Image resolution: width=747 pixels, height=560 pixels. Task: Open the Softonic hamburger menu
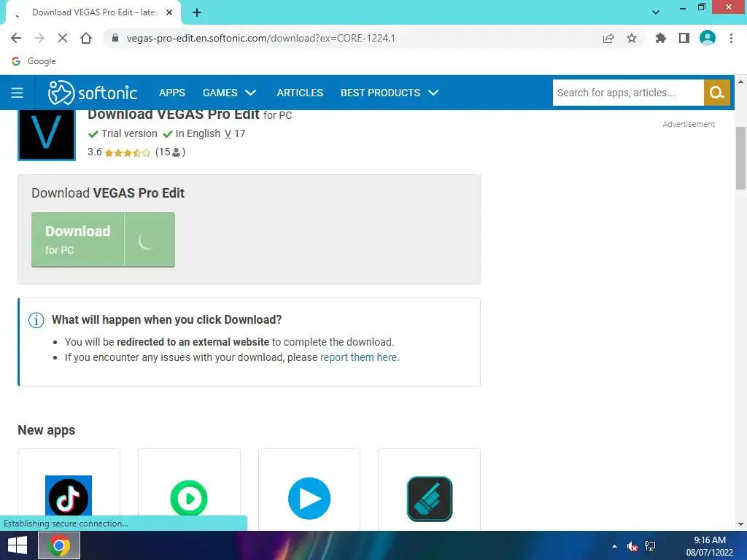18,93
